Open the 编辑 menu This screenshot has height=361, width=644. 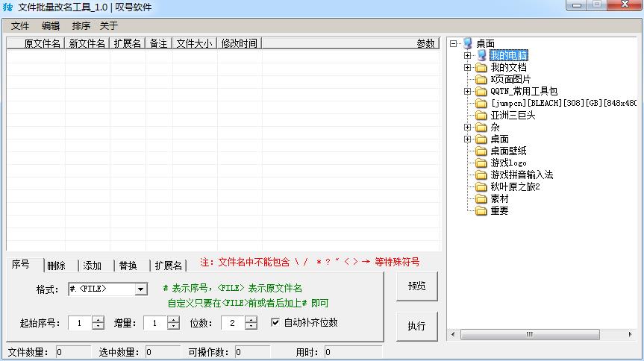51,26
